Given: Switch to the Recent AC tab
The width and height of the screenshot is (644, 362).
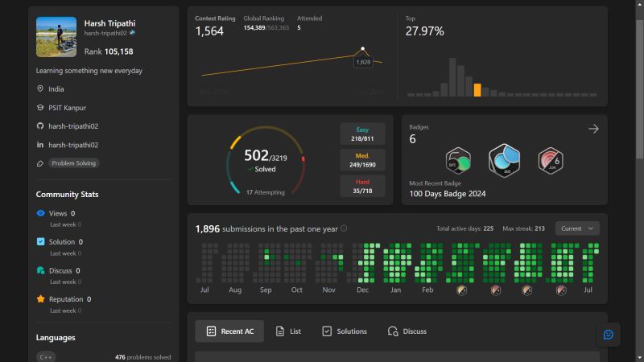Looking at the screenshot, I should pyautogui.click(x=229, y=331).
